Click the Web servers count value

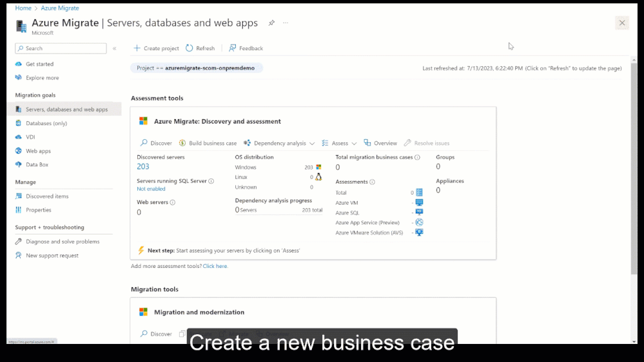pos(139,213)
